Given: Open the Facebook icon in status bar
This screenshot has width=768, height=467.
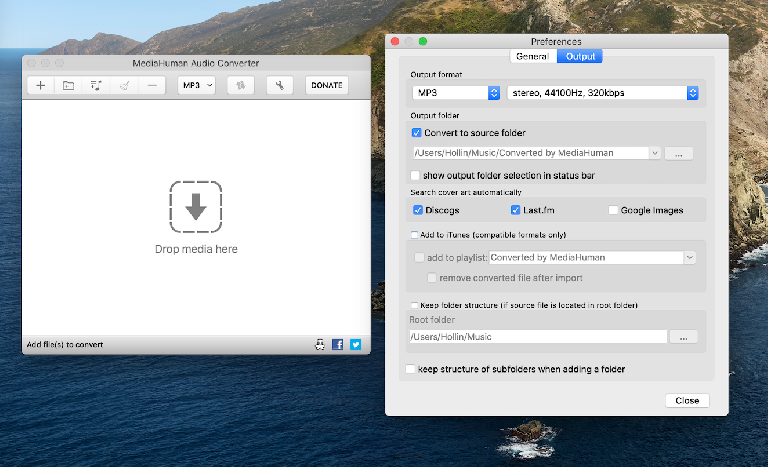Looking at the screenshot, I should tap(337, 344).
